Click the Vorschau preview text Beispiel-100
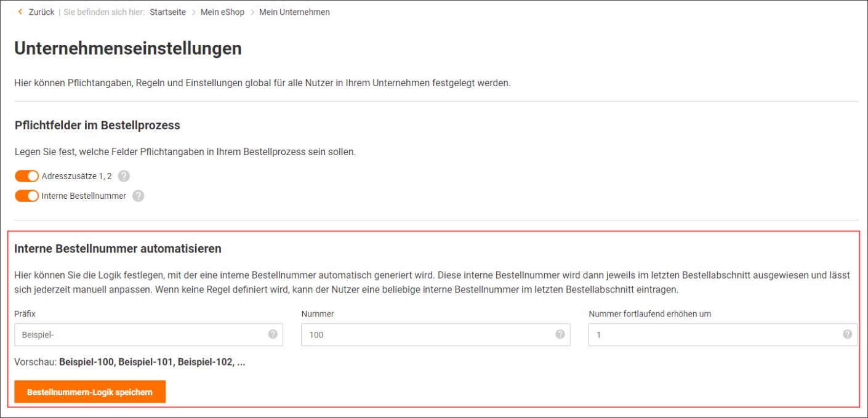The height and width of the screenshot is (418, 868). (86, 363)
